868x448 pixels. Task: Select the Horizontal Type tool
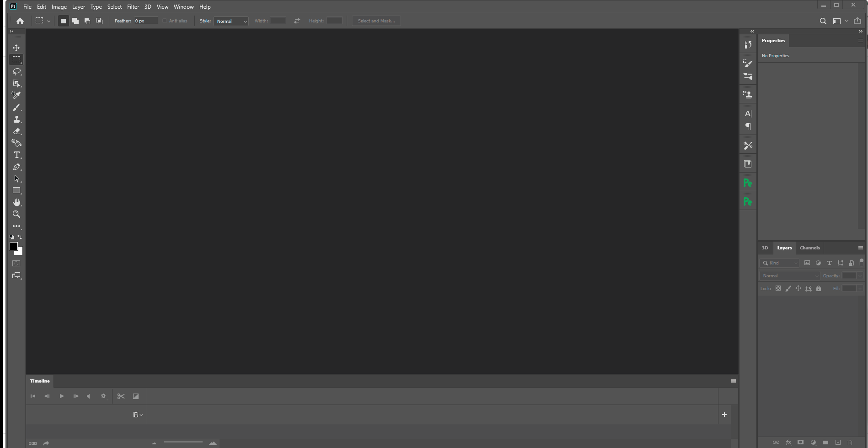click(16, 155)
